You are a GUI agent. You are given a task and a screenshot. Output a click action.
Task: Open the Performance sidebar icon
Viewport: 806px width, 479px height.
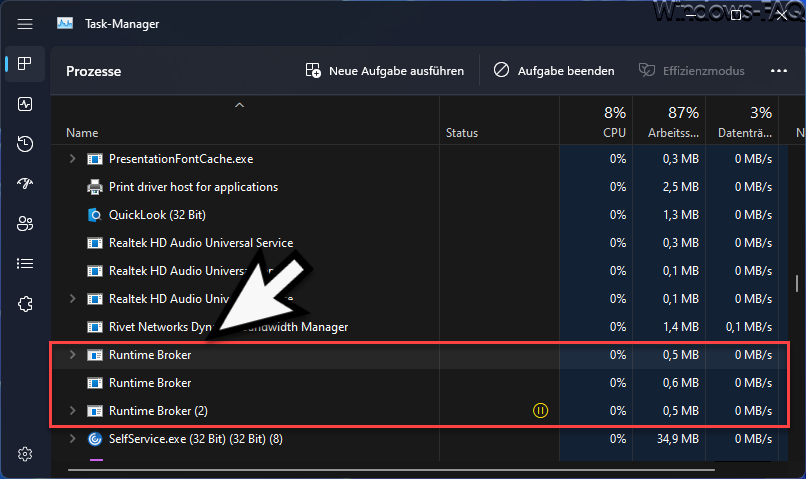pos(25,104)
